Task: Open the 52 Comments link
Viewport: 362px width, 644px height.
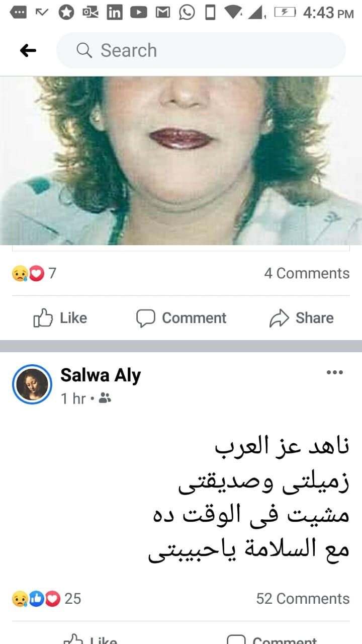Action: tap(303, 598)
